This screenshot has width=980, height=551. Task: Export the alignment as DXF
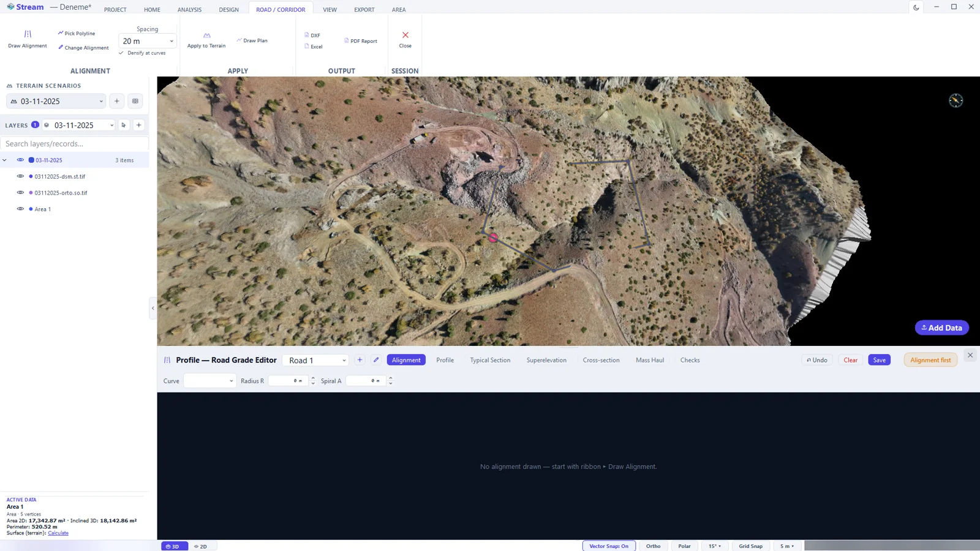click(312, 35)
